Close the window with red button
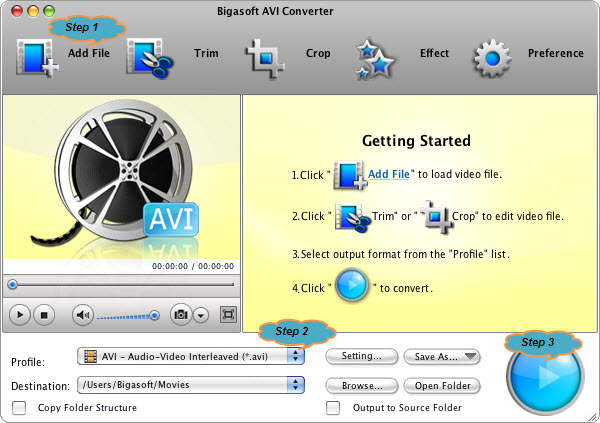 click(17, 11)
